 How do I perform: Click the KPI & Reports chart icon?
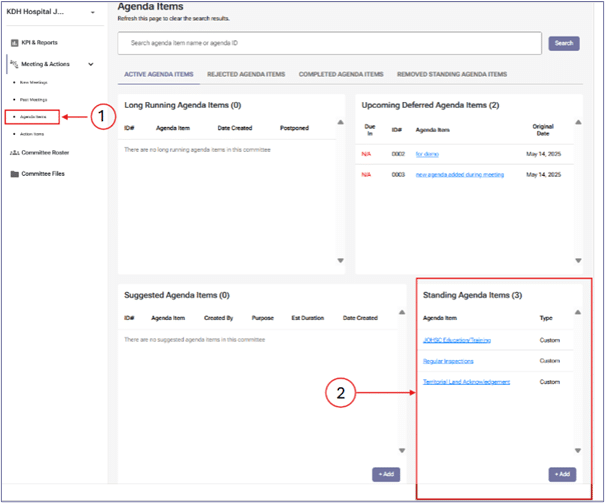pos(14,43)
